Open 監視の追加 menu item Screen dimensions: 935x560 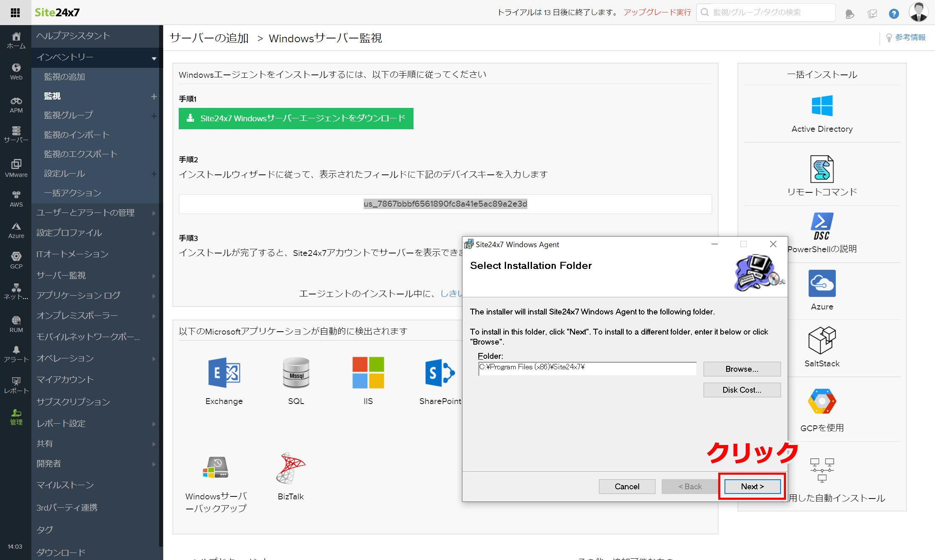click(x=64, y=77)
